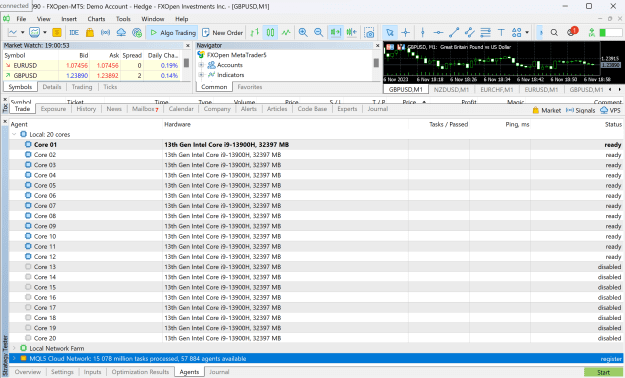Draw a horizontal line
The height and width of the screenshot is (378, 625).
(438, 33)
